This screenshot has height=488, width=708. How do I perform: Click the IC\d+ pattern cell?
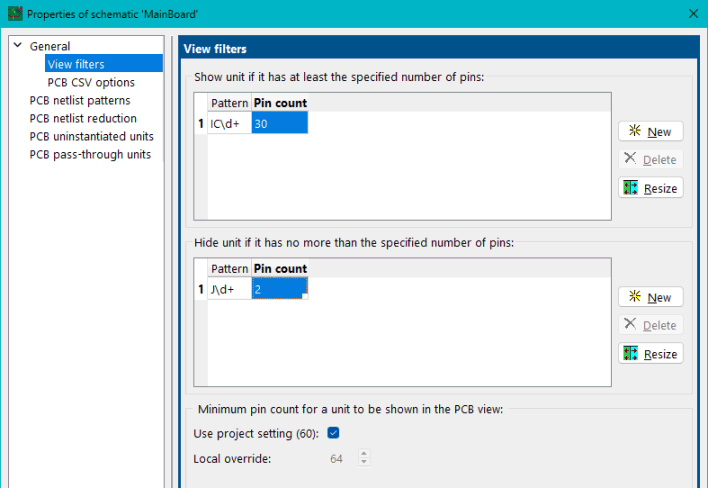pos(229,123)
